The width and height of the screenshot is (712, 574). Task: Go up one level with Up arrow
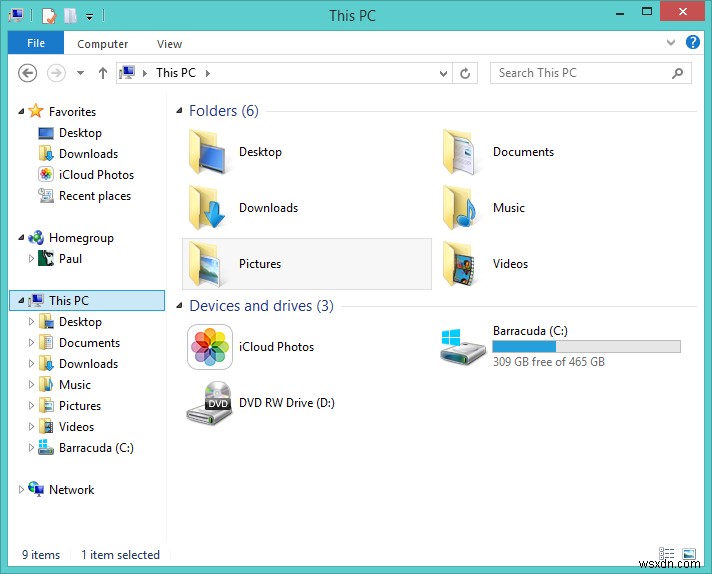point(103,73)
